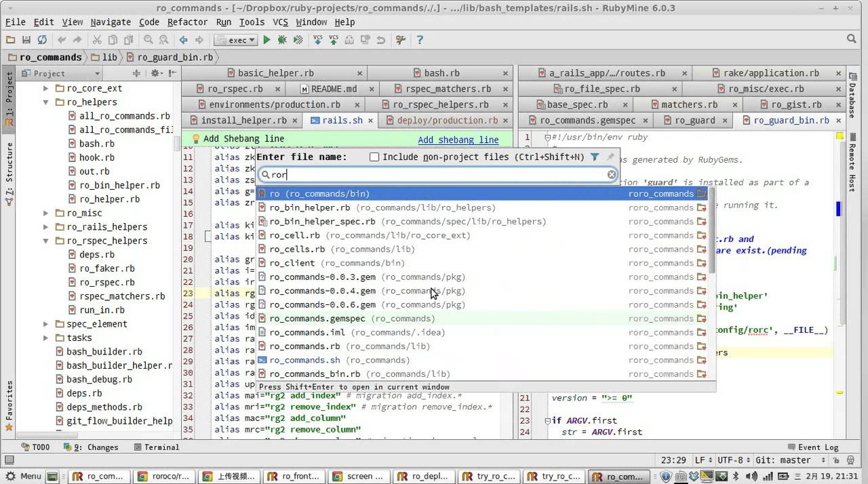
Task: Click the VCS Commit Changes icon
Action: pyautogui.click(x=334, y=40)
